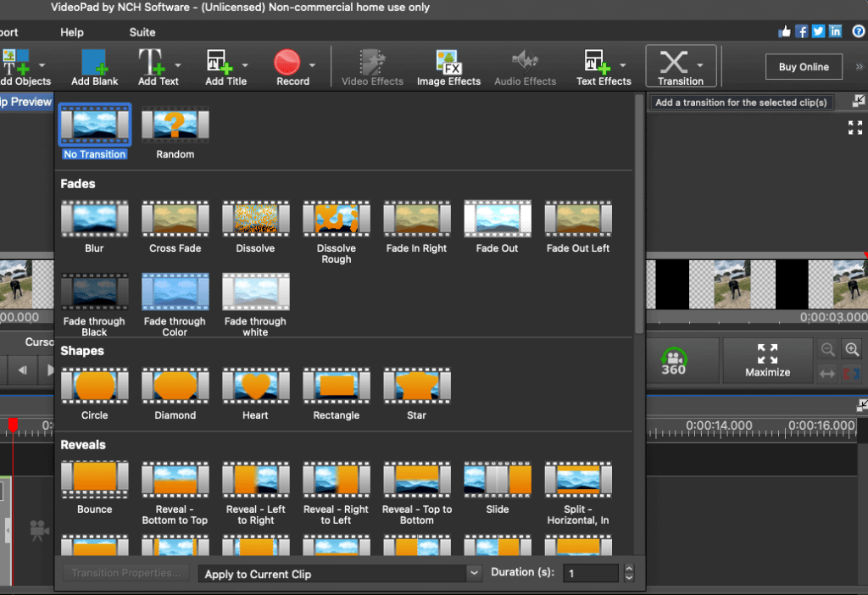The height and width of the screenshot is (595, 868).
Task: Open the Suite menu
Action: [x=142, y=32]
